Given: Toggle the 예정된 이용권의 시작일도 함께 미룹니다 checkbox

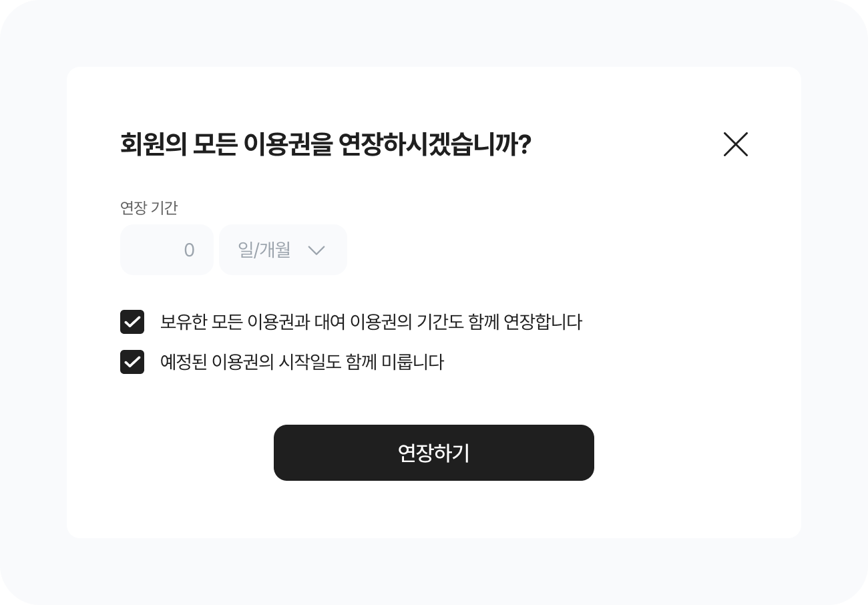Looking at the screenshot, I should (132, 362).
